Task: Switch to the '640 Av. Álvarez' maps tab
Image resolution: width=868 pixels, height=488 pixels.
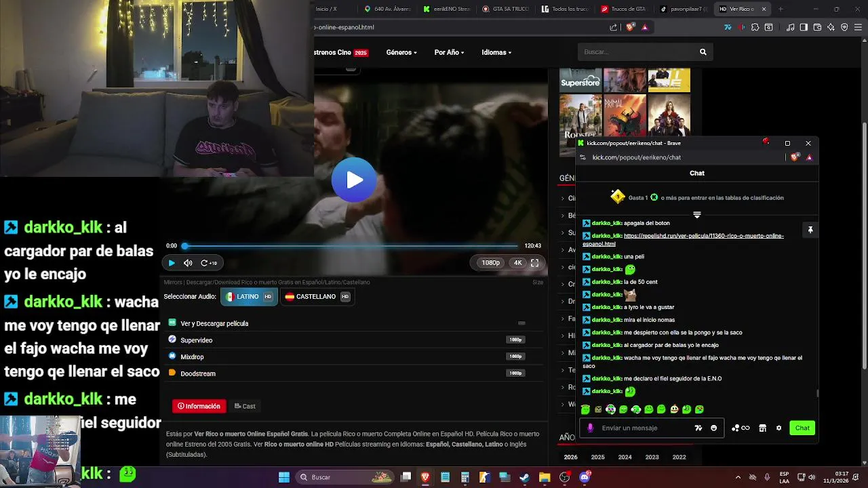Action: pyautogui.click(x=388, y=9)
